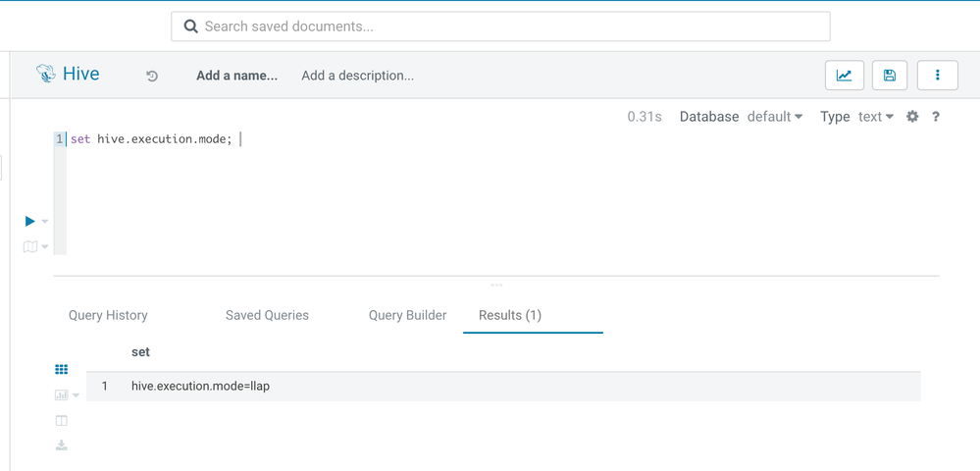
Task: Expand the dropdown arrow next to map icon
Action: pyautogui.click(x=44, y=247)
